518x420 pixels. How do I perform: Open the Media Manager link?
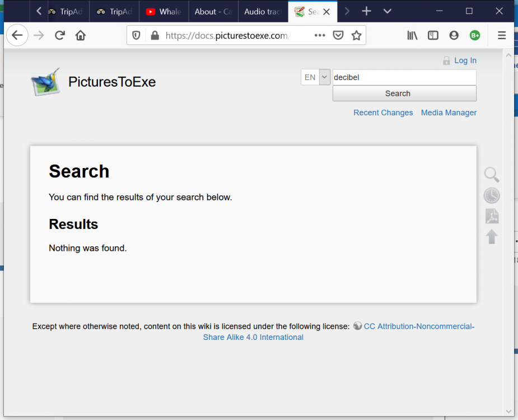click(449, 113)
